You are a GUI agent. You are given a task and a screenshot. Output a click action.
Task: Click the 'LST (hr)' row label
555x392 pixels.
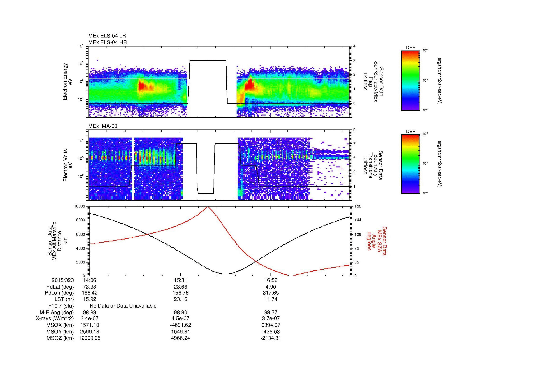[64, 299]
